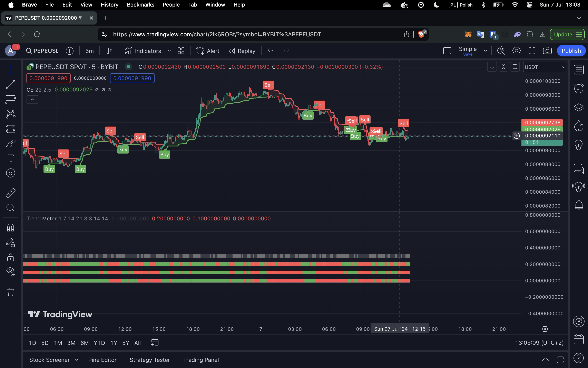Image resolution: width=588 pixels, height=368 pixels.
Task: Open the Trading Panel tab
Action: [201, 360]
